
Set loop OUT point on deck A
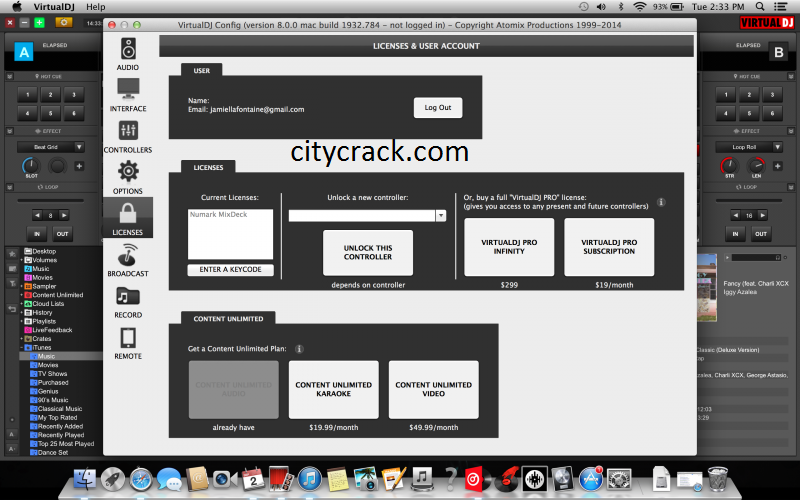click(62, 234)
